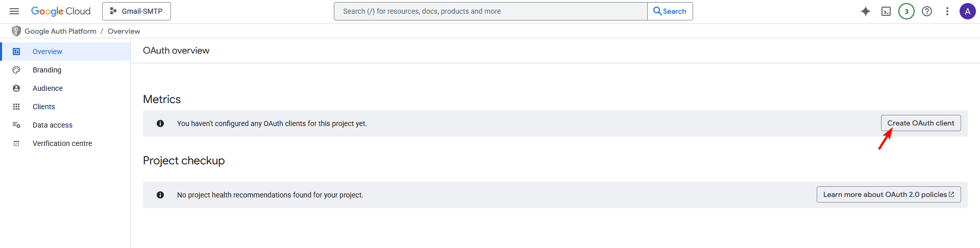
Task: Click the Project checkup section heading
Action: pyautogui.click(x=184, y=161)
